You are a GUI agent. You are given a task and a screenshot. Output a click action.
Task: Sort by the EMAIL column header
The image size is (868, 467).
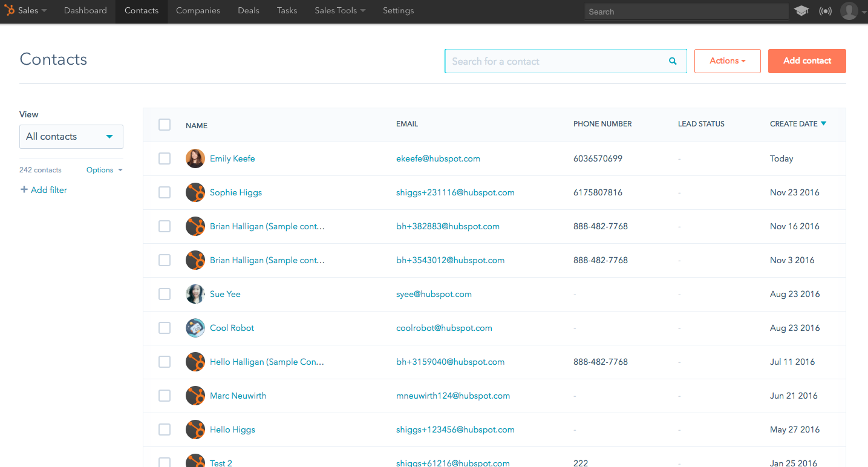[407, 124]
